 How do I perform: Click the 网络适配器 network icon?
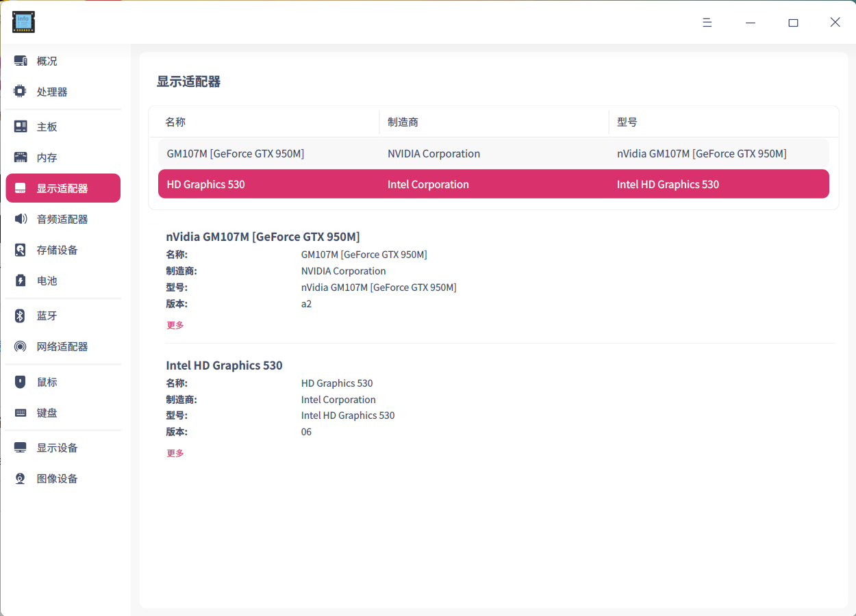(x=21, y=346)
